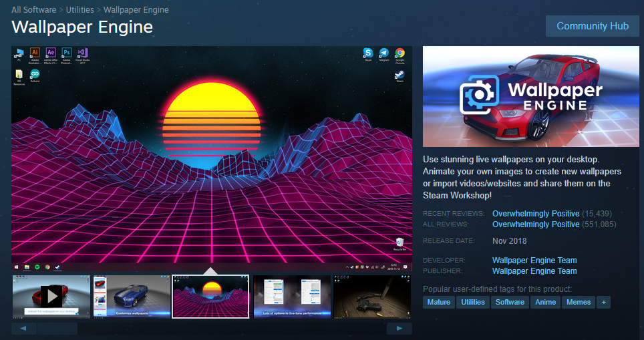Click the Recycle Bin icon in screenshot

click(399, 244)
